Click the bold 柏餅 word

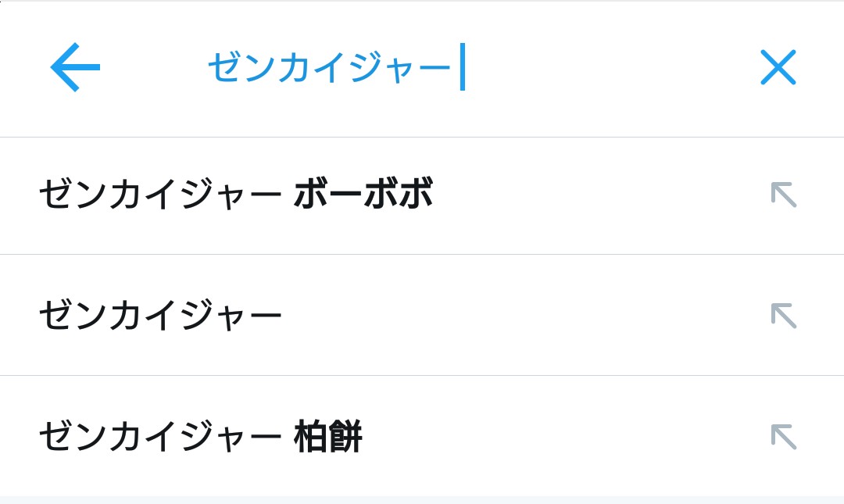click(x=328, y=438)
